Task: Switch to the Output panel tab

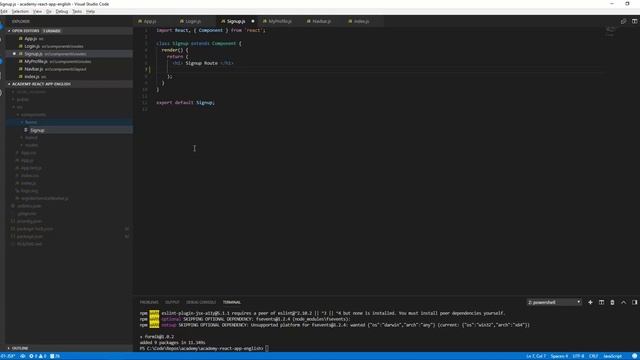Action: (172, 302)
